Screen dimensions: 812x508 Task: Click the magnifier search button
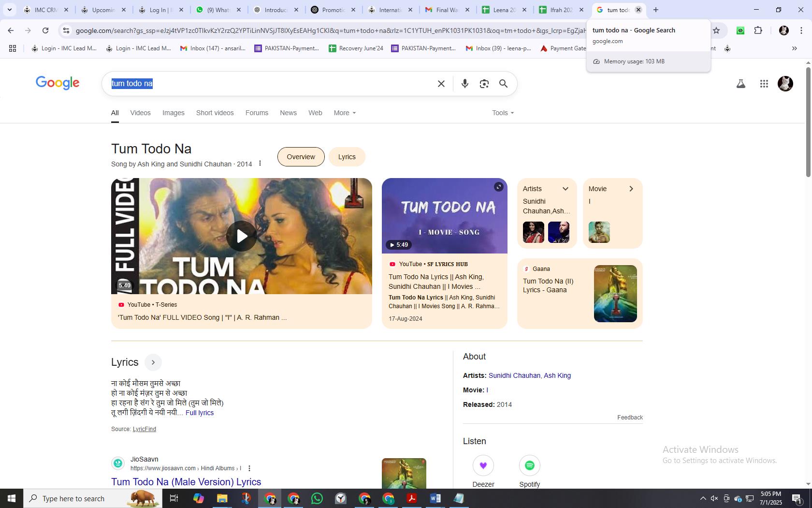tap(503, 84)
